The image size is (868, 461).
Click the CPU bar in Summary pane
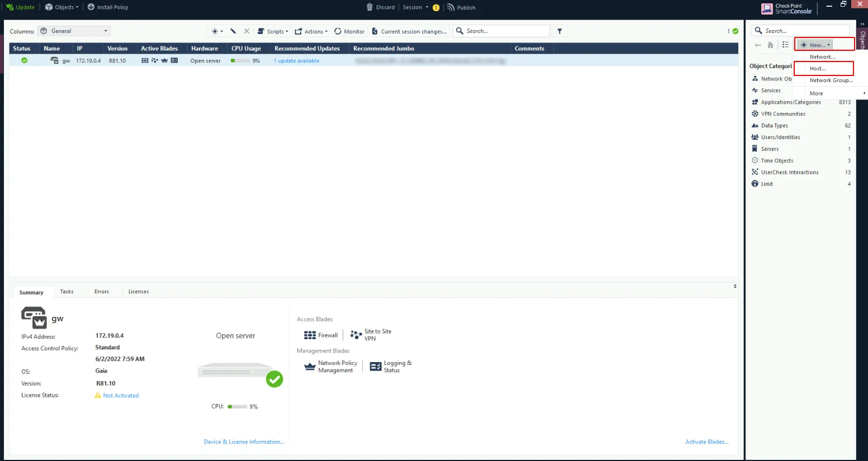click(237, 407)
